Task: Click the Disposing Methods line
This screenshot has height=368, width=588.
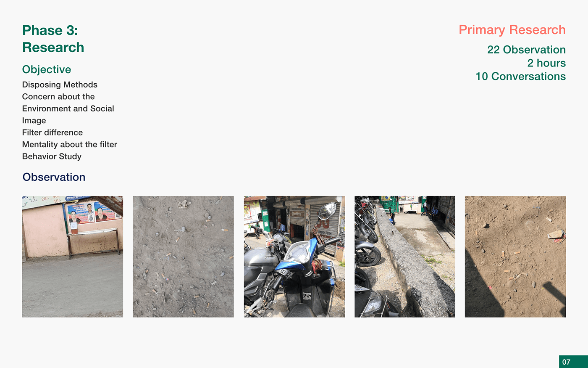Action: point(60,85)
